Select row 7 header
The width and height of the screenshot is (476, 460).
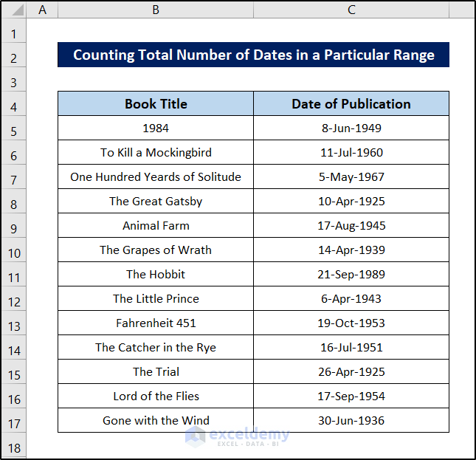(x=14, y=177)
